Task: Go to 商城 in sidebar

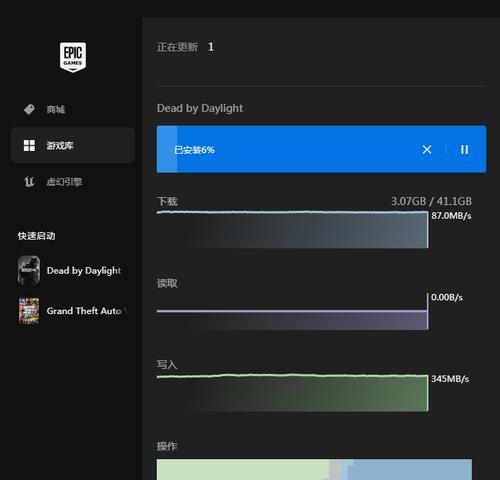Action: pyautogui.click(x=73, y=109)
